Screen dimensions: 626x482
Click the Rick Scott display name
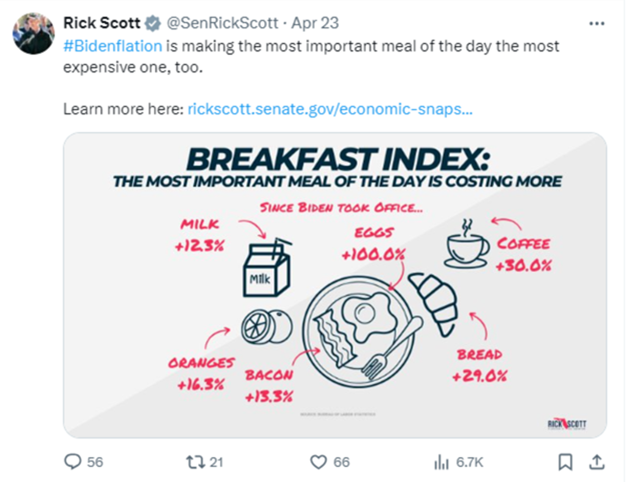pyautogui.click(x=102, y=23)
